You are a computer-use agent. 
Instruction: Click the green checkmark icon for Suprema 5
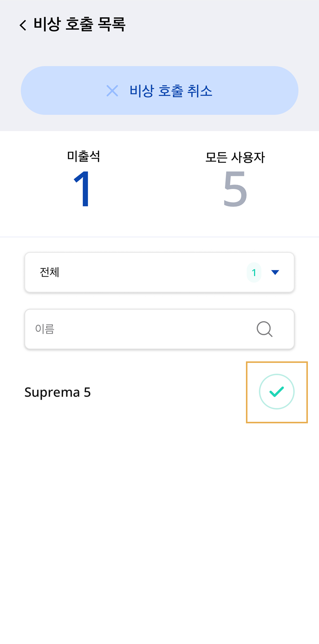pyautogui.click(x=277, y=391)
